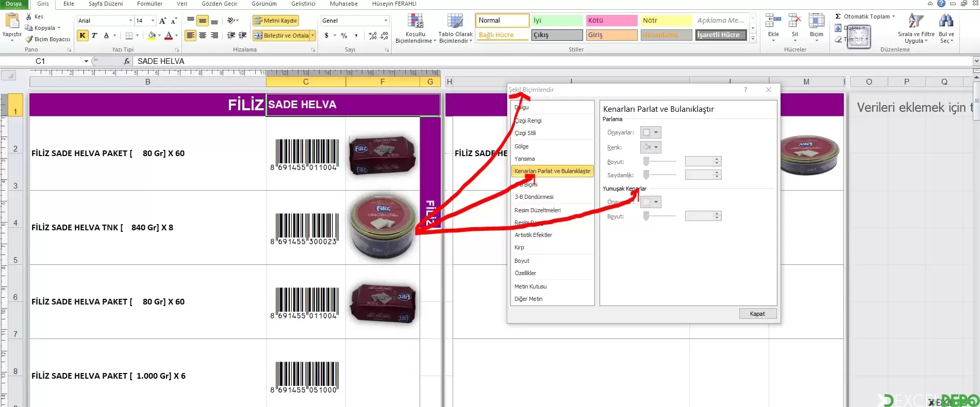The image size is (980, 407).
Task: Apply the accounting dollar format
Action: (x=326, y=36)
